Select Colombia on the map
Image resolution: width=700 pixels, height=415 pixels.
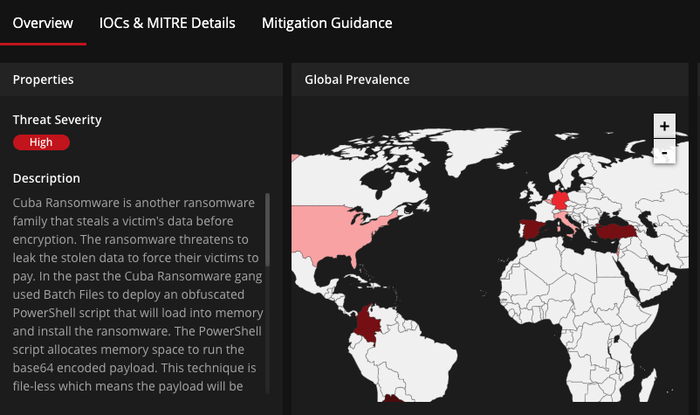[x=368, y=325]
